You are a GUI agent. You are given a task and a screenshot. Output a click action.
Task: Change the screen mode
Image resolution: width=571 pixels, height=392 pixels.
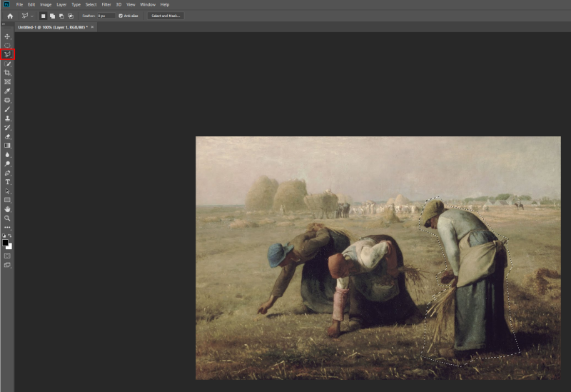pyautogui.click(x=7, y=265)
